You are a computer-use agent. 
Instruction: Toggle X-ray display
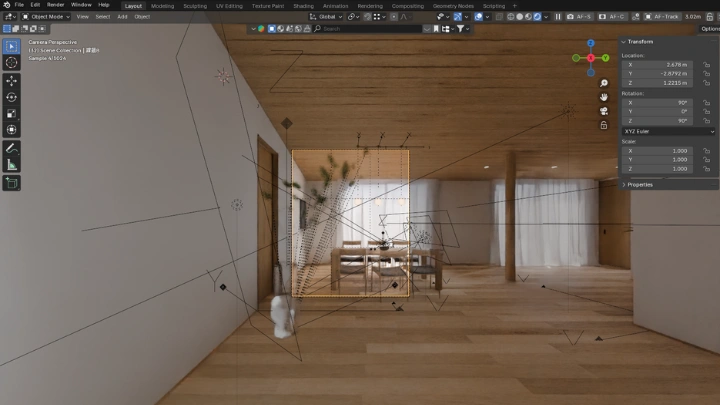pos(499,17)
